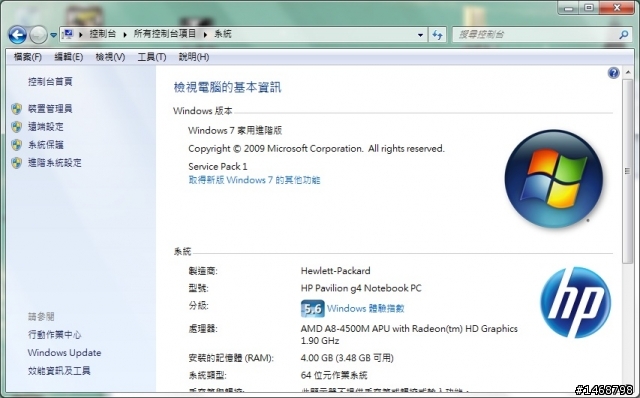The width and height of the screenshot is (640, 398).
Task: Open 裝置管理員 from sidebar
Action: point(50,109)
